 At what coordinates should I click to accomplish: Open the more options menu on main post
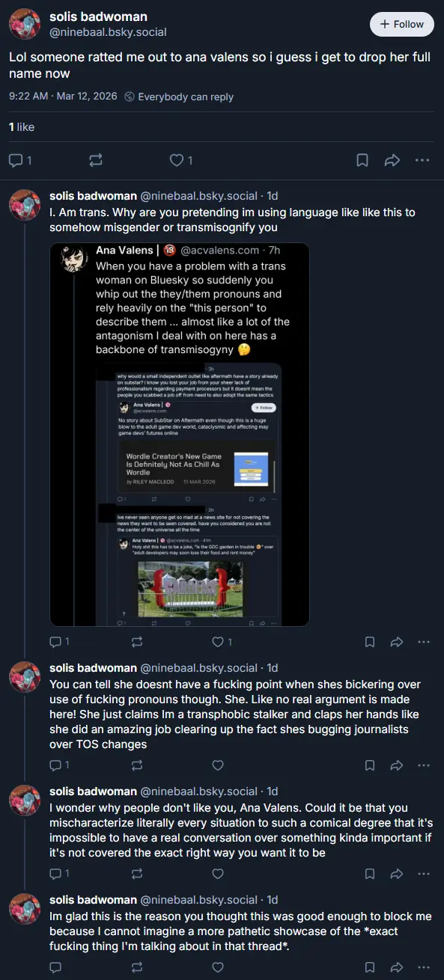[x=423, y=160]
